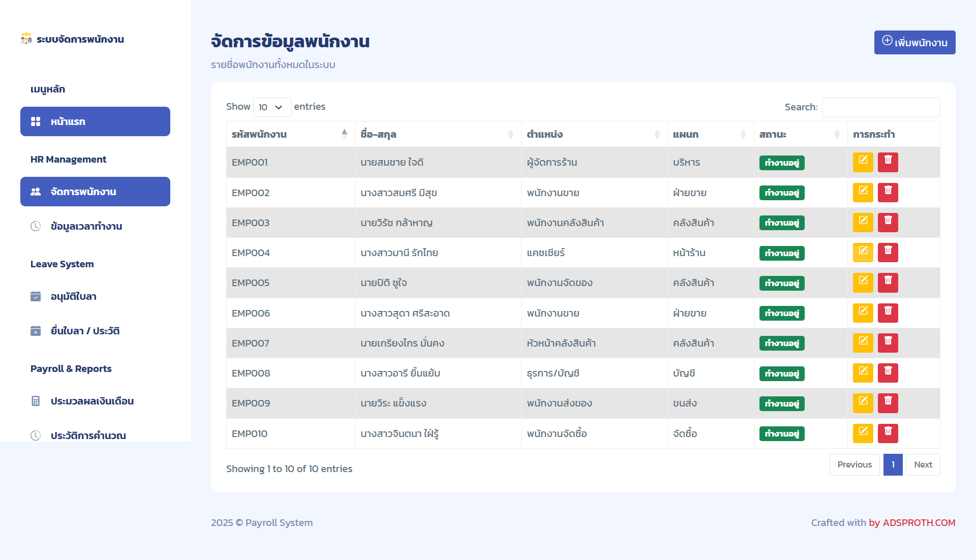Edit employee EMP005 record
Image resolution: width=976 pixels, height=560 pixels.
(x=863, y=283)
